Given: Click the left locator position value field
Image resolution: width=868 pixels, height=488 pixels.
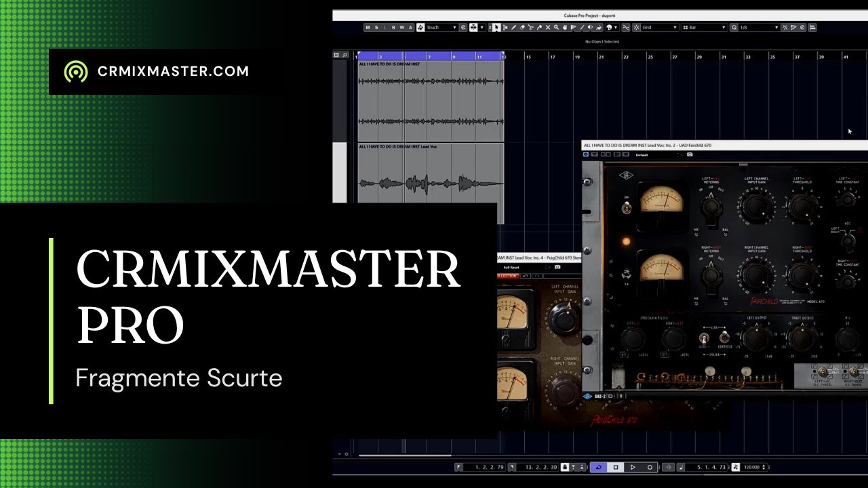Looking at the screenshot, I should [x=486, y=467].
